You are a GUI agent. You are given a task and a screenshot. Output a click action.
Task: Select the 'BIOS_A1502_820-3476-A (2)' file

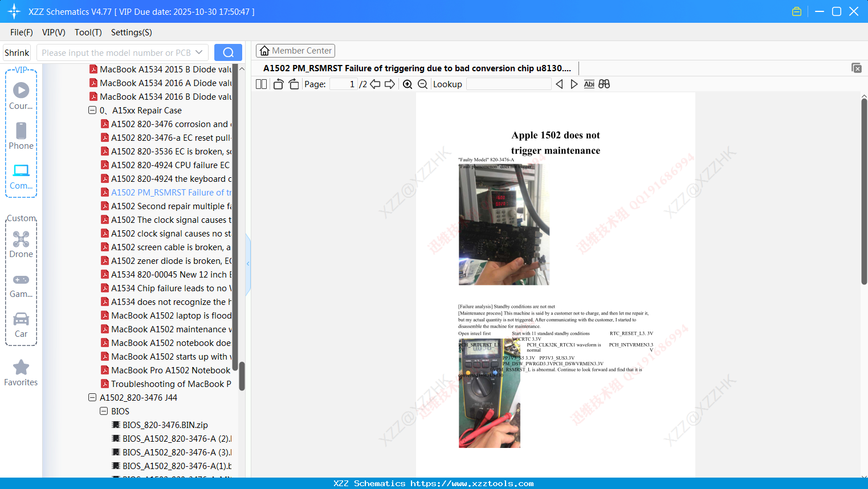coord(172,439)
